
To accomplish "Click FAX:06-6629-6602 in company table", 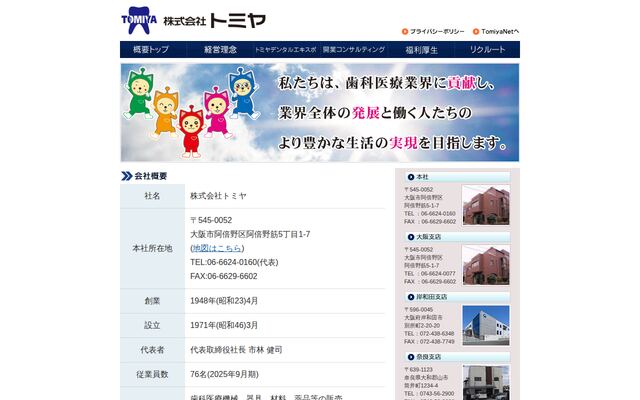I will coord(224,276).
